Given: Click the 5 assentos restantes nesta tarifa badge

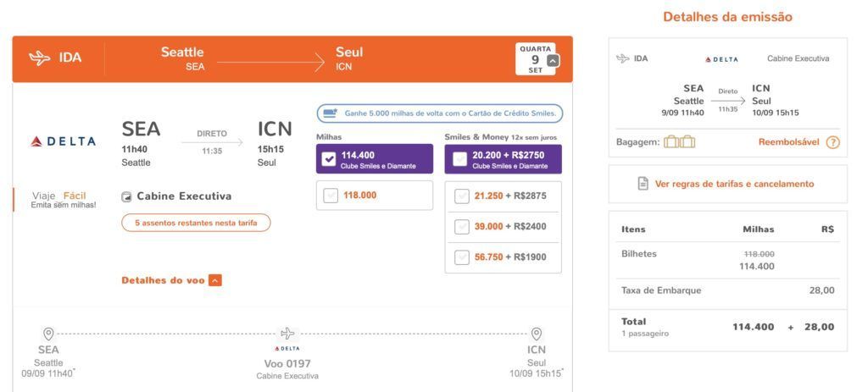Looking at the screenshot, I should click(x=196, y=223).
